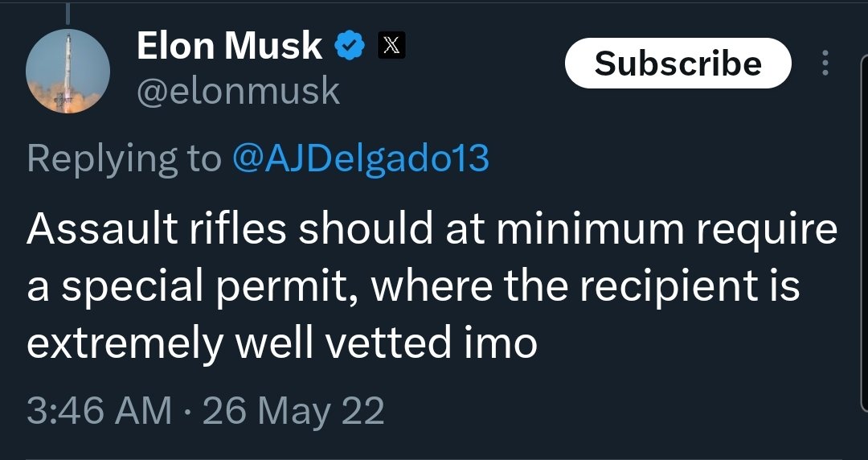Screen dimensions: 868x460
Task: Open the three-dot more options menu
Action: point(825,63)
